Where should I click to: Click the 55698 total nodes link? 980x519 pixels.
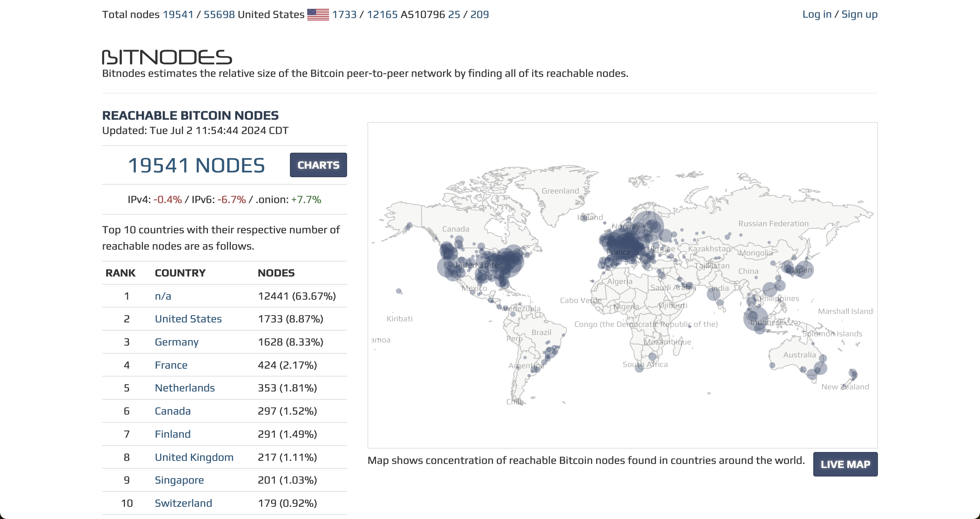click(219, 14)
